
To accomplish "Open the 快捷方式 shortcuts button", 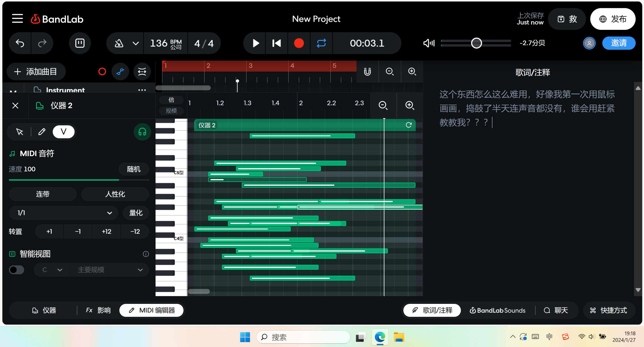I will pos(609,310).
